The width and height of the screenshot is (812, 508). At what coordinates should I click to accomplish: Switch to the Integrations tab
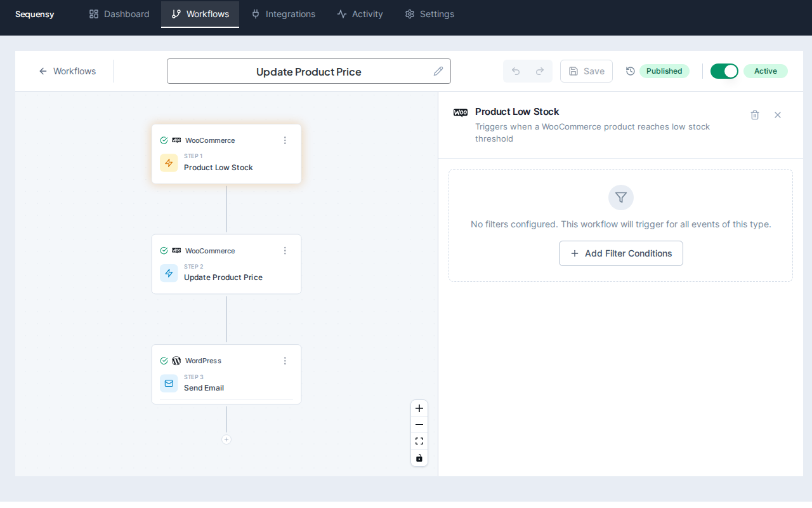(283, 14)
